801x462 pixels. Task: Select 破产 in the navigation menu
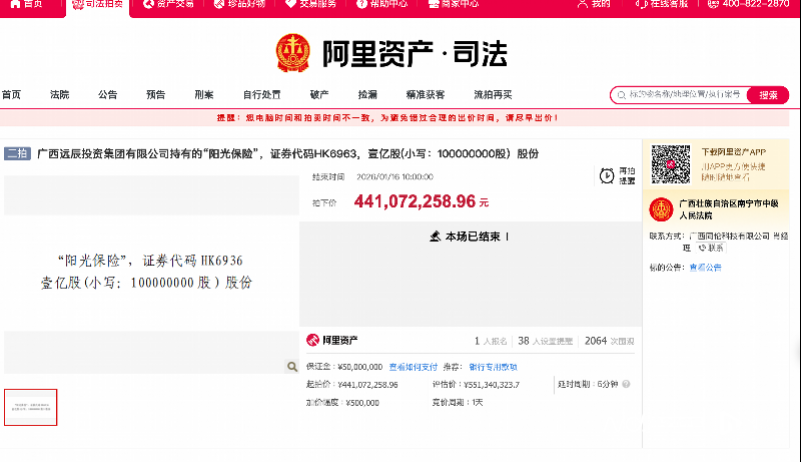click(319, 95)
